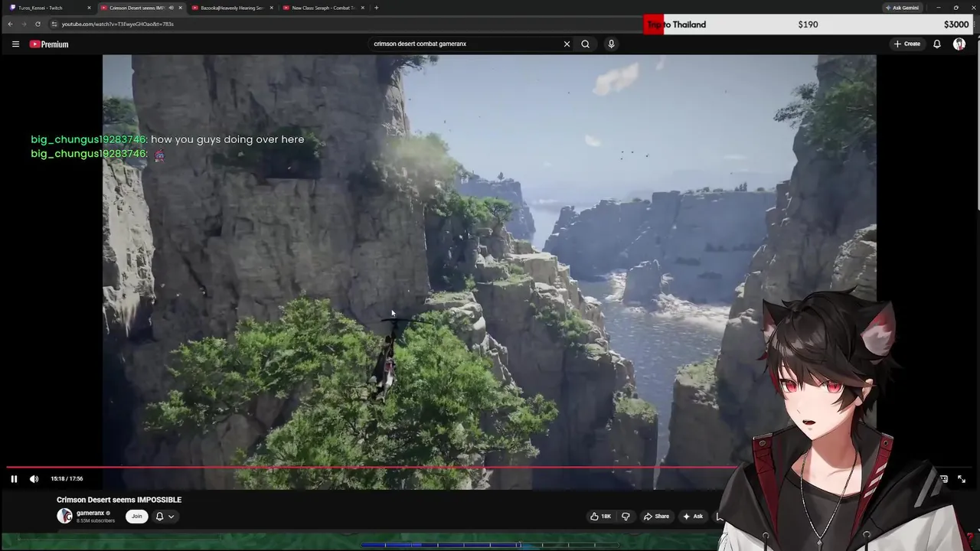Start voice search with microphone icon

tap(611, 44)
